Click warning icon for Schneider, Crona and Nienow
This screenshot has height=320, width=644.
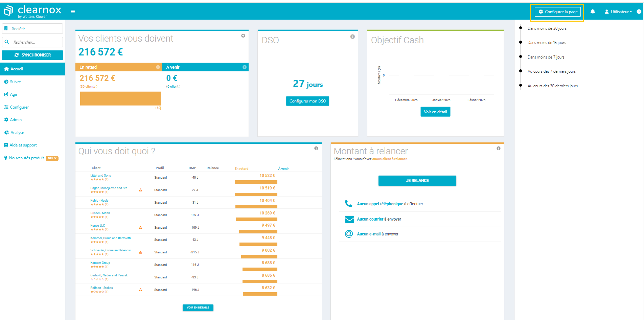coord(141,252)
